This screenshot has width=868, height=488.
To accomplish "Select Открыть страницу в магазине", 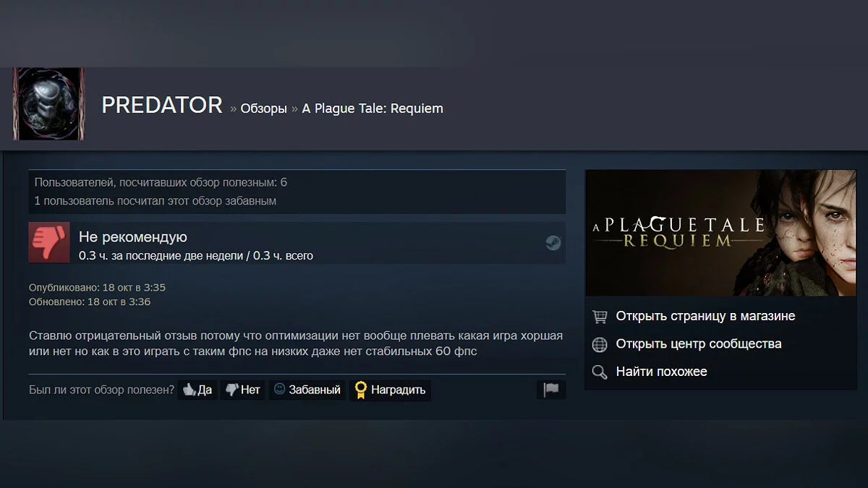I will pos(705,316).
